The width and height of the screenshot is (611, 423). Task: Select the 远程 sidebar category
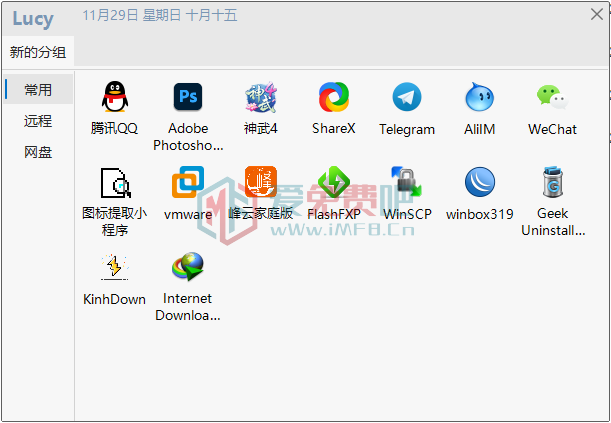[38, 121]
